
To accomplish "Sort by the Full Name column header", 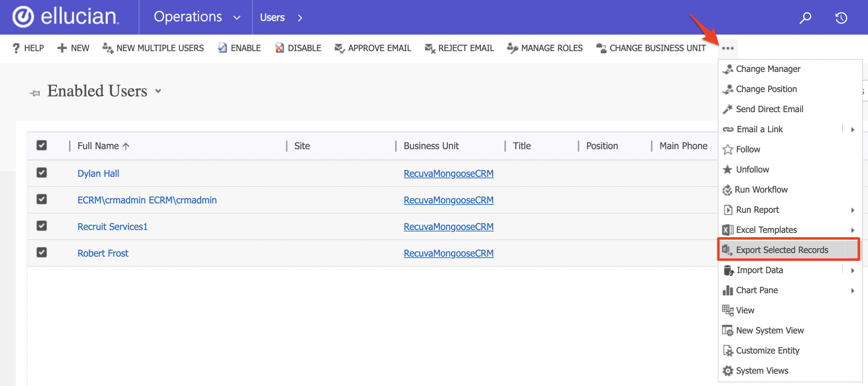I will click(x=98, y=146).
